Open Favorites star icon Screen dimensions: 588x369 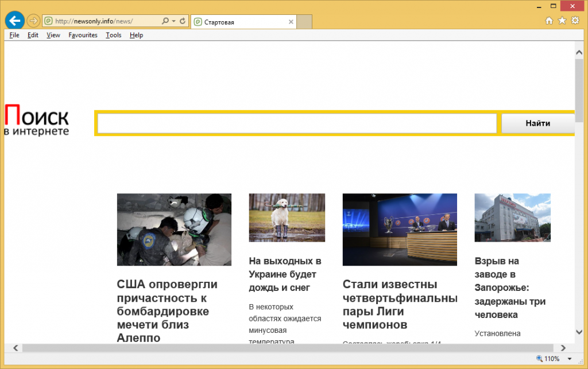point(562,21)
